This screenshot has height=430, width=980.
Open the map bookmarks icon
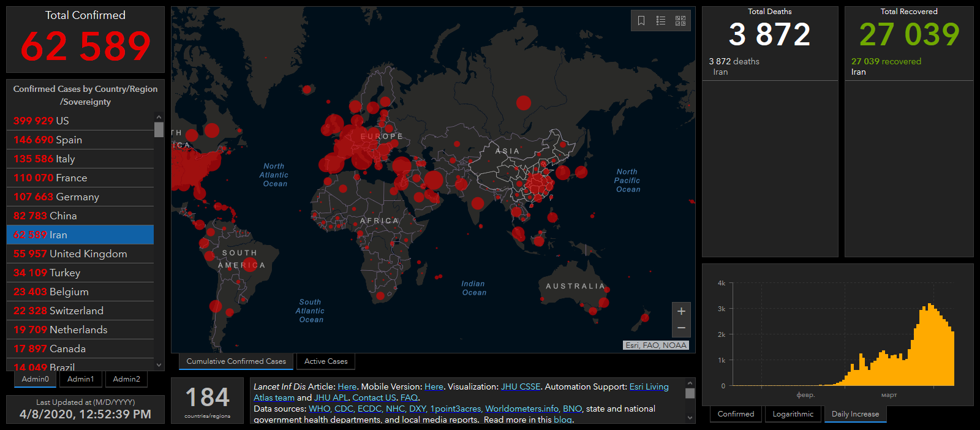[641, 21]
